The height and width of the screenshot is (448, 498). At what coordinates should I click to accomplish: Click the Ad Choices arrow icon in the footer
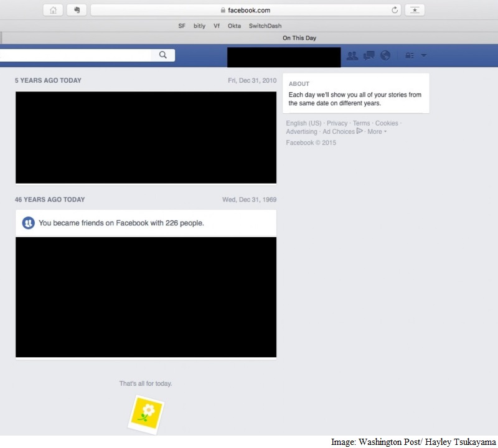359,131
